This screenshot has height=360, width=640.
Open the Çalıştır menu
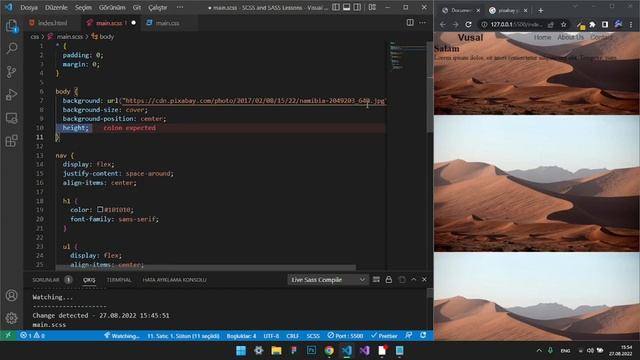(158, 7)
